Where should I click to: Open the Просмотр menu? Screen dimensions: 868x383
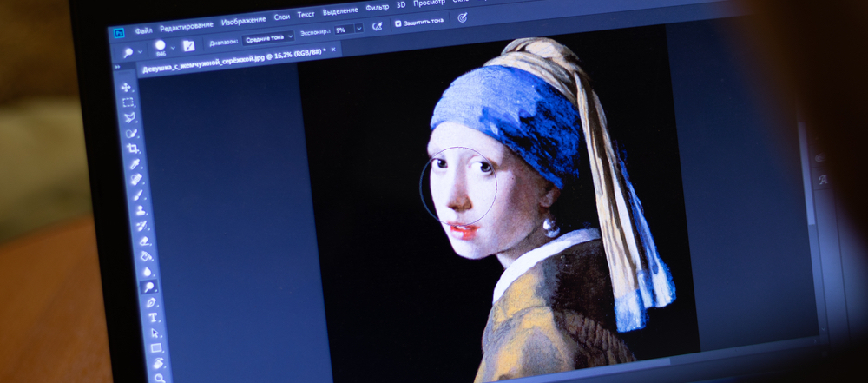click(x=429, y=3)
